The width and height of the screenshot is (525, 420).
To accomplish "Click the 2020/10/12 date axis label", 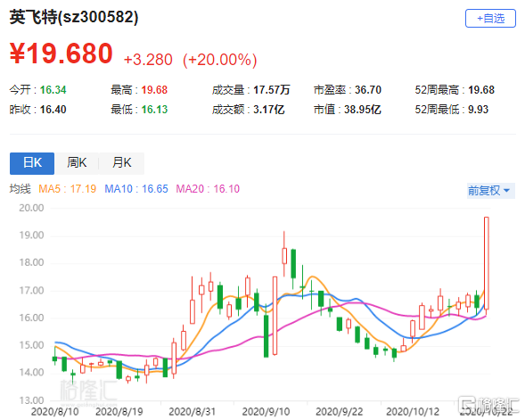I will pos(413,412).
